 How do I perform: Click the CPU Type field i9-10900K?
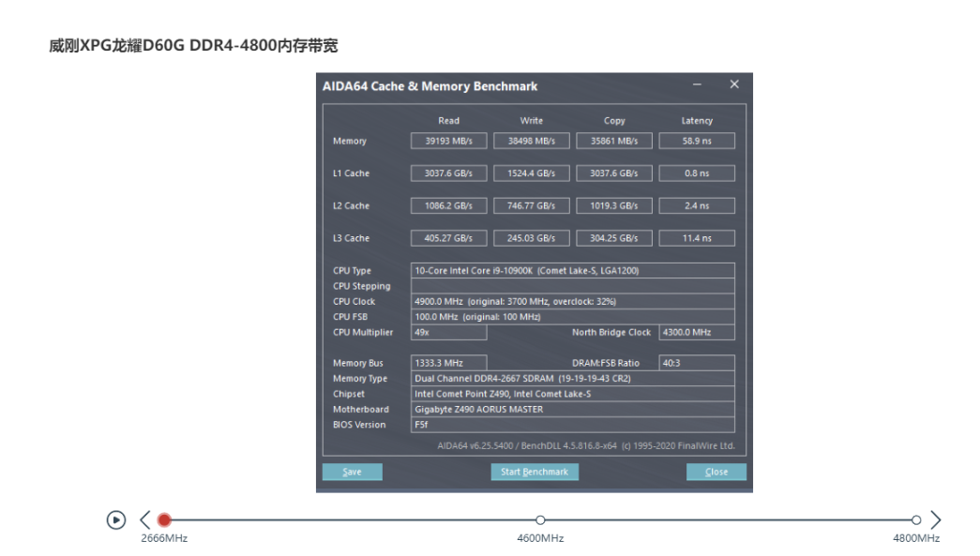572,271
